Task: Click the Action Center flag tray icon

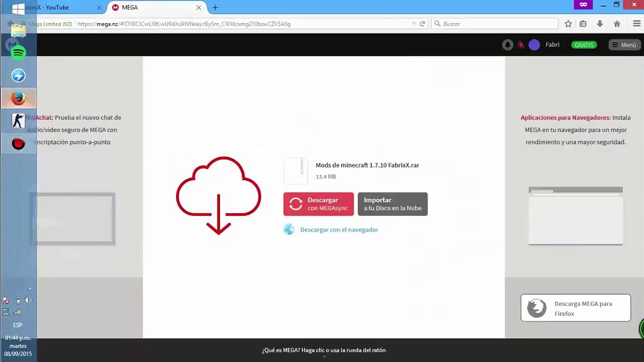Action: pyautogui.click(x=6, y=301)
